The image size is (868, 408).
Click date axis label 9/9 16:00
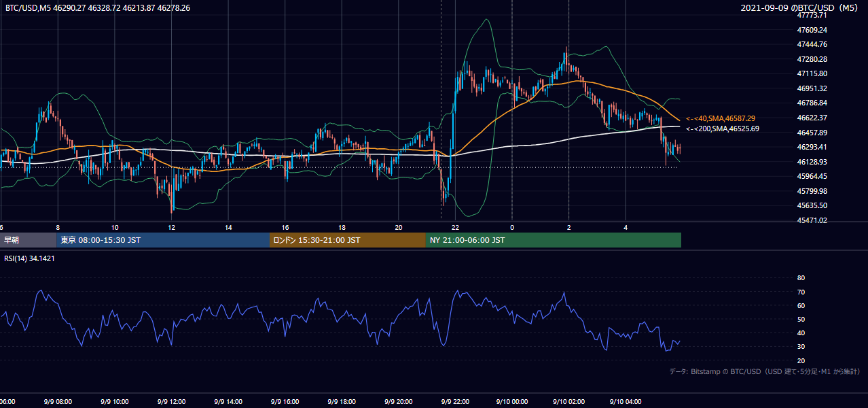[285, 402]
